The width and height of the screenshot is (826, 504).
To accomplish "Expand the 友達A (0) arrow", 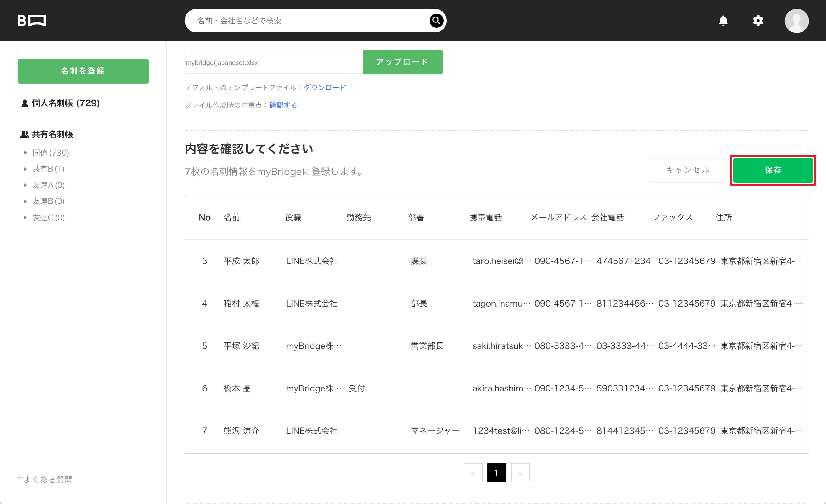I will click(x=25, y=185).
